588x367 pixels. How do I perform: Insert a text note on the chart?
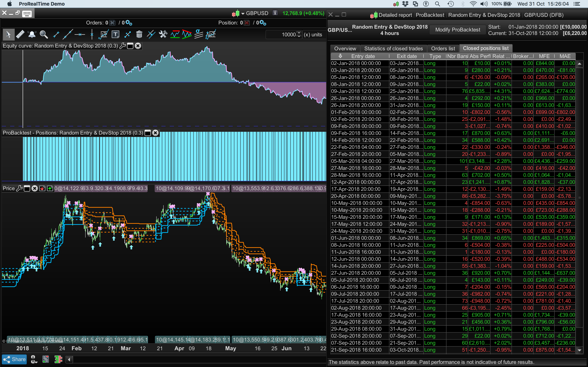coord(116,34)
